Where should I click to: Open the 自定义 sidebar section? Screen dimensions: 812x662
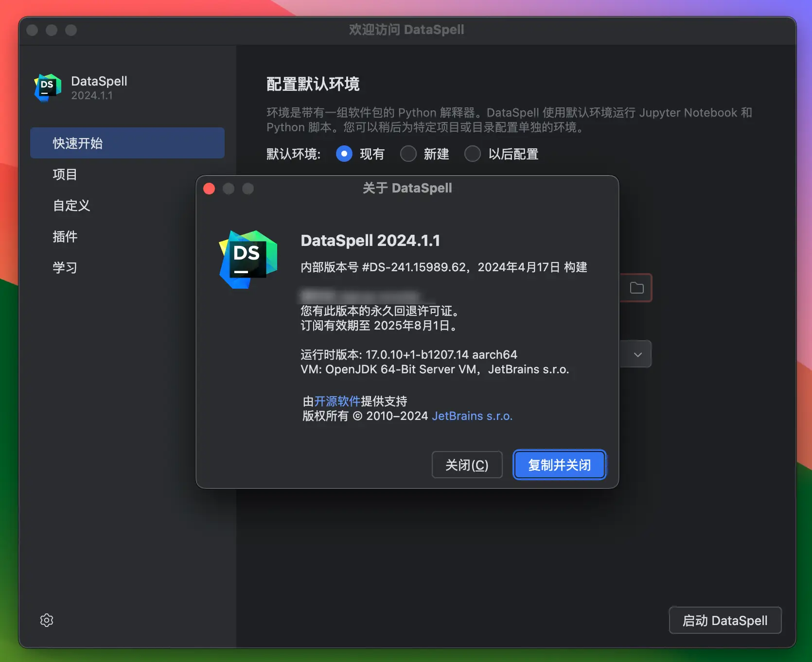tap(71, 206)
